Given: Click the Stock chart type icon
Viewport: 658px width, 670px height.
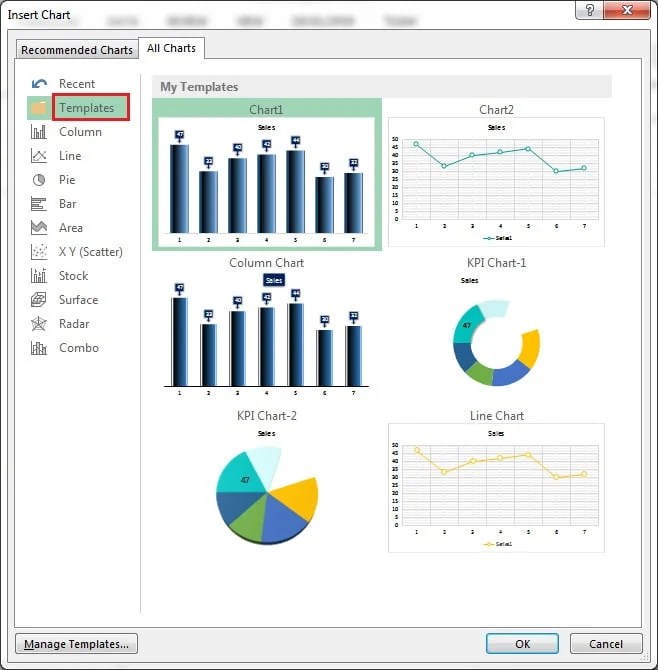Looking at the screenshot, I should [x=39, y=276].
